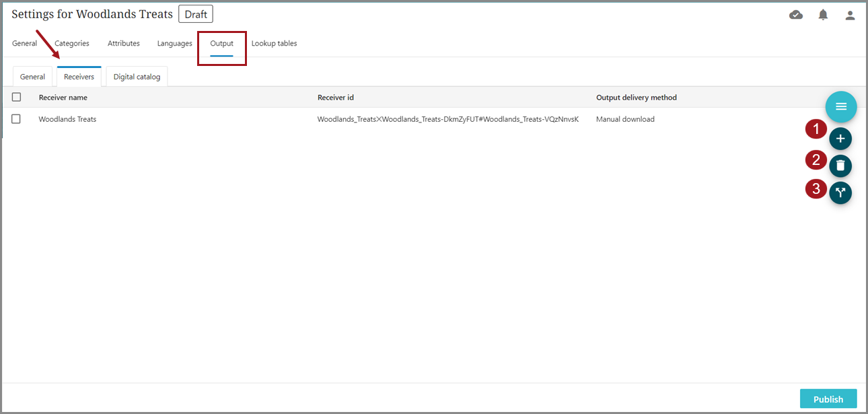
Task: Open the floating action menu button
Action: tap(840, 106)
